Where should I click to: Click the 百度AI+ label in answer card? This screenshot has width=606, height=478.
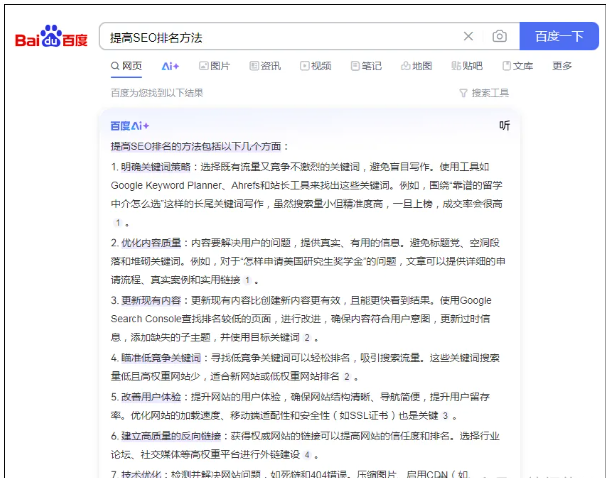(130, 125)
